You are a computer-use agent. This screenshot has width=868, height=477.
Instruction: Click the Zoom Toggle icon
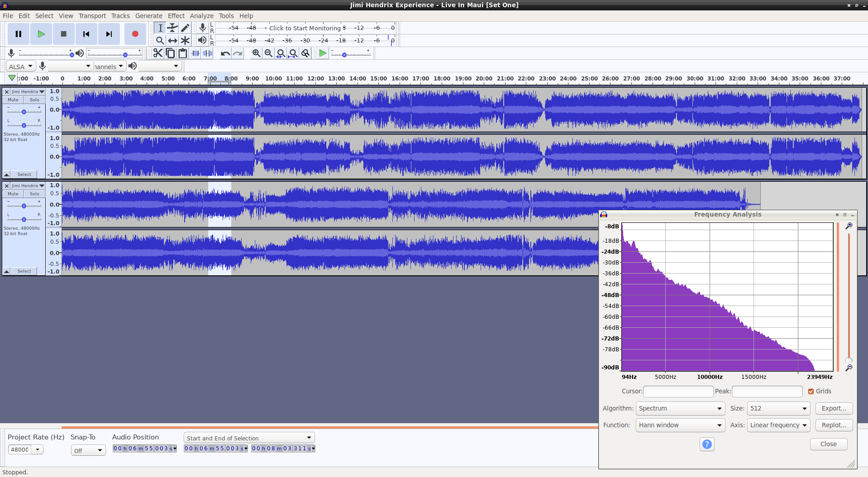(306, 53)
